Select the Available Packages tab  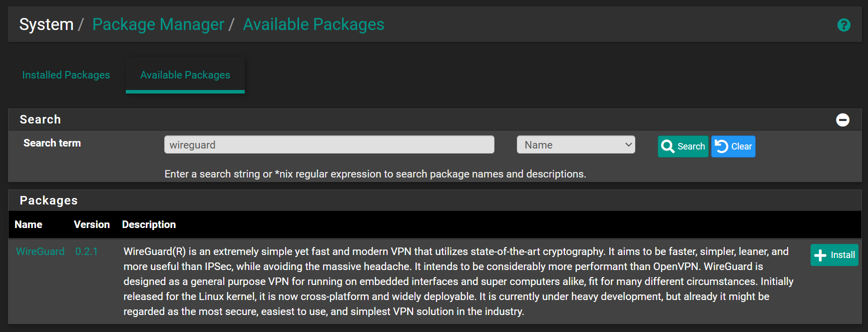[185, 74]
